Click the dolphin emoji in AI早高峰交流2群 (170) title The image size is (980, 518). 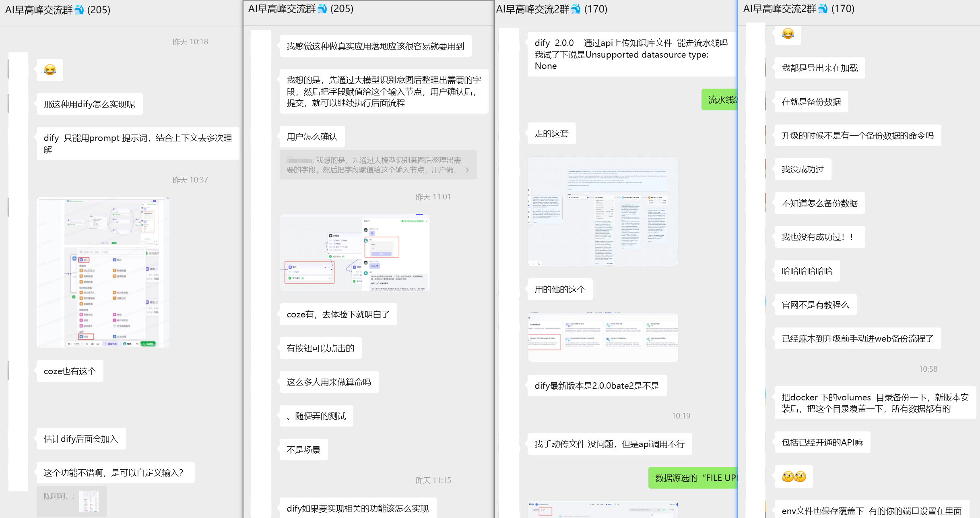click(576, 9)
